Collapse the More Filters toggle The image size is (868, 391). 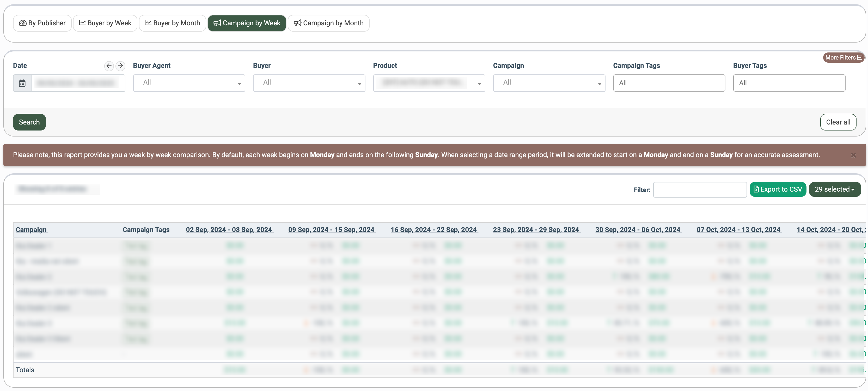pos(843,58)
